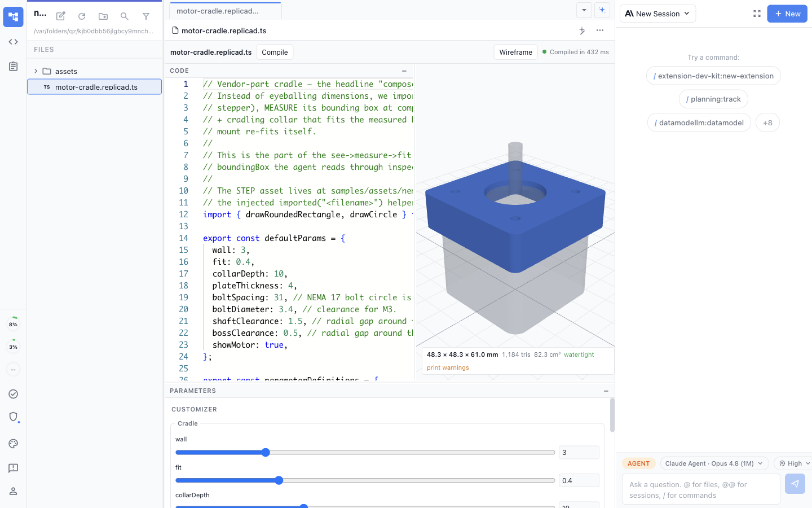Expand the chat panel to fullscreen
The width and height of the screenshot is (812, 508).
757,14
